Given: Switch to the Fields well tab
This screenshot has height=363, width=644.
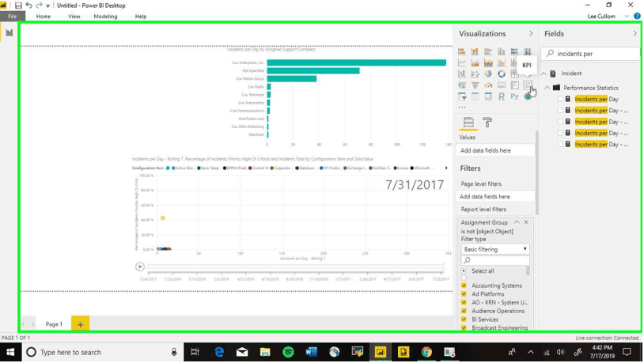Looking at the screenshot, I should pos(468,123).
